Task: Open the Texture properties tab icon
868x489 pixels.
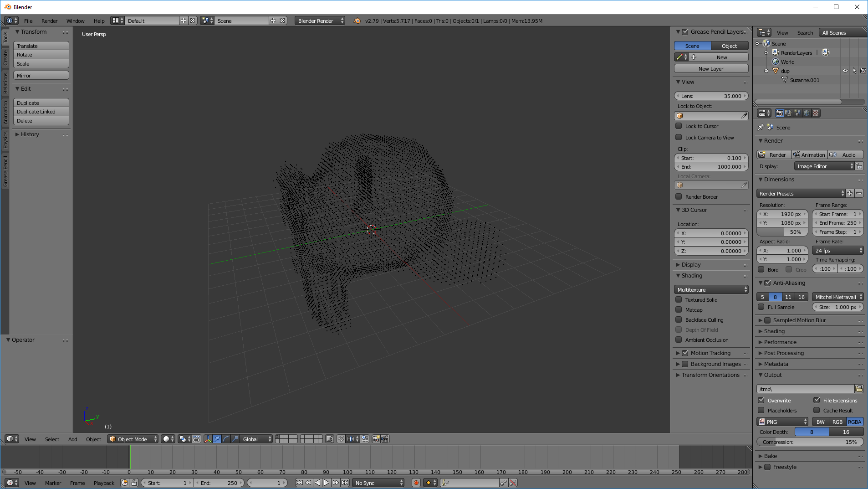Action: click(816, 113)
